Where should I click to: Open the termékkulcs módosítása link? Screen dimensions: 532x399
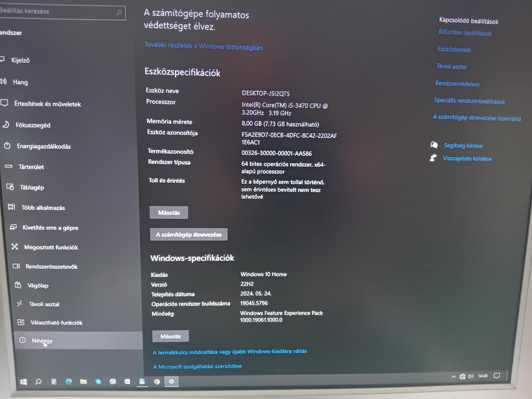tap(230, 352)
